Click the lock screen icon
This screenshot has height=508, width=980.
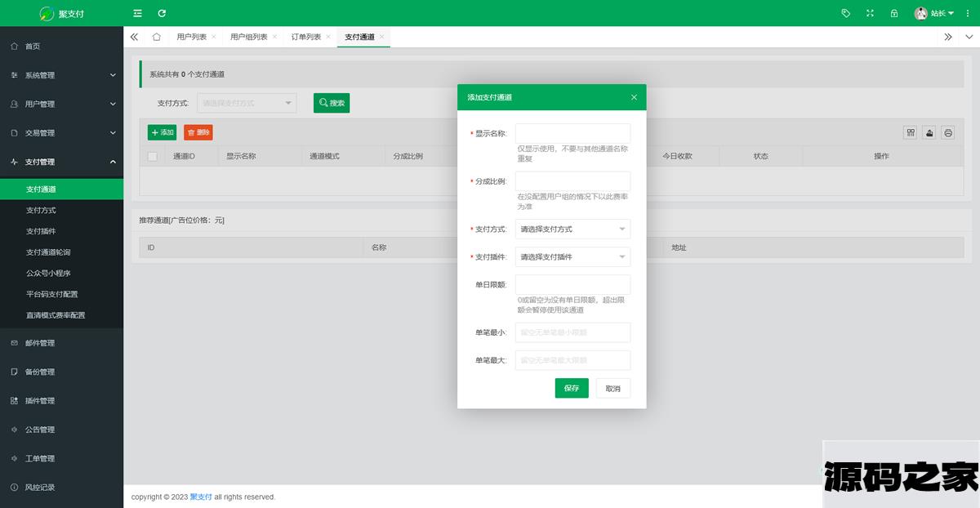[894, 13]
